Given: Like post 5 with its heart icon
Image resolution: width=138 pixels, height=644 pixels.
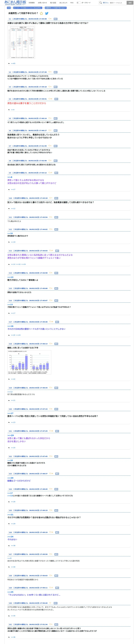Looking at the screenshot, I should tap(49, 118).
